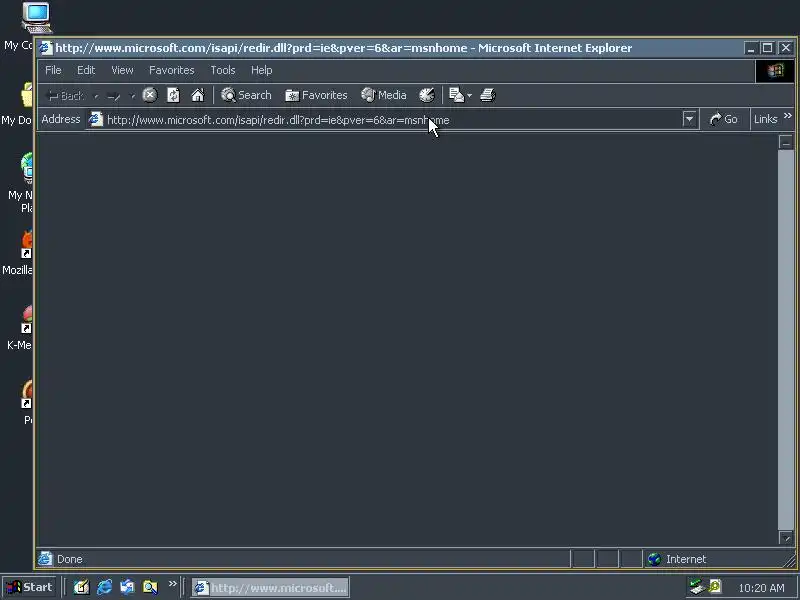This screenshot has width=800, height=600.
Task: Click Show Desktop quick launch icon
Action: [81, 587]
